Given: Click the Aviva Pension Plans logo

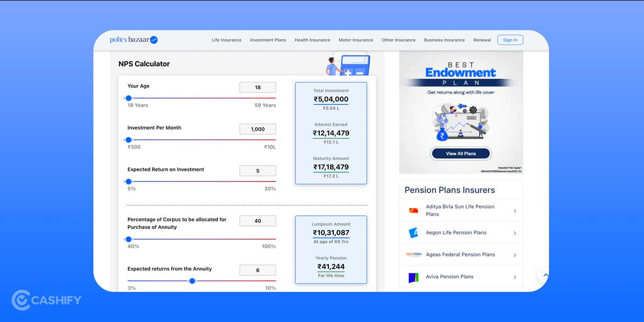Looking at the screenshot, I should (413, 276).
